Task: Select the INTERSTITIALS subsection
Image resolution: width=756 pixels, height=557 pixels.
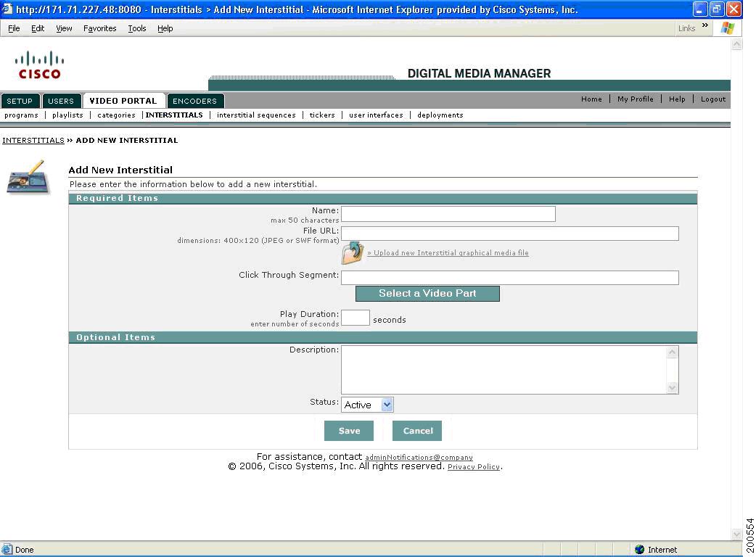Action: tap(174, 115)
